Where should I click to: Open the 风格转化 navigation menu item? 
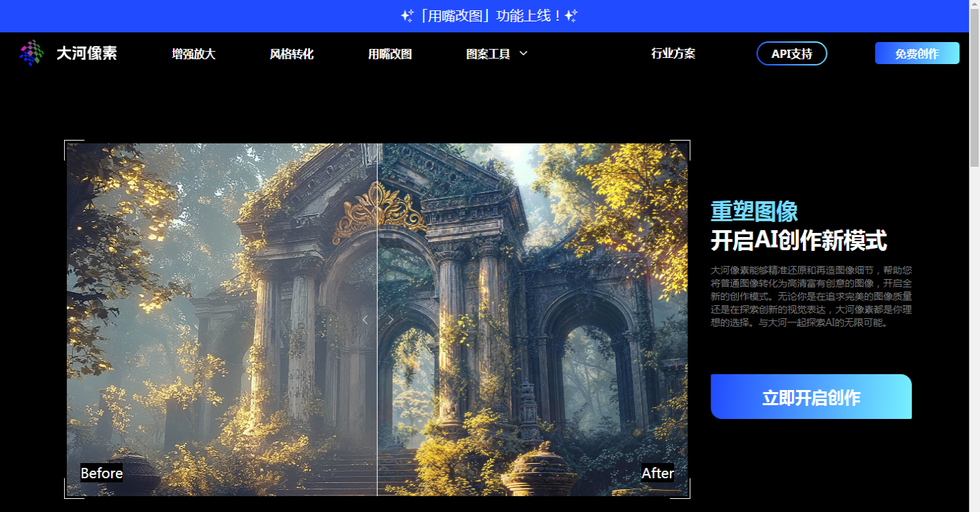[x=292, y=53]
